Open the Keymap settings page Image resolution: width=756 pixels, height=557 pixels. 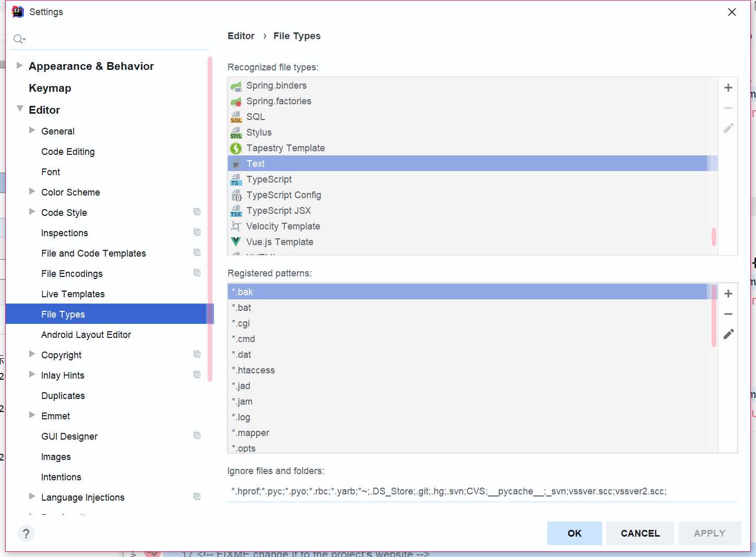[x=50, y=88]
